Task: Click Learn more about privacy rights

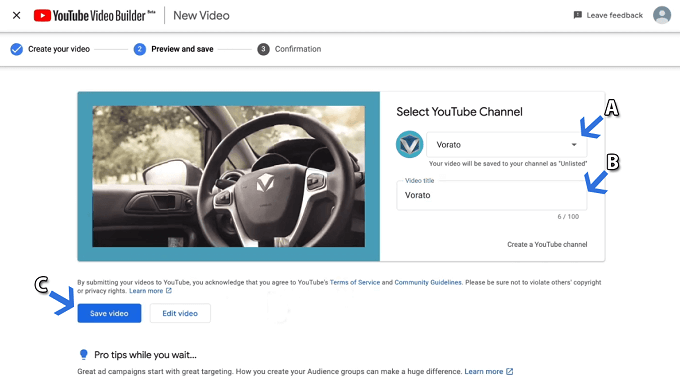Action: [146, 291]
